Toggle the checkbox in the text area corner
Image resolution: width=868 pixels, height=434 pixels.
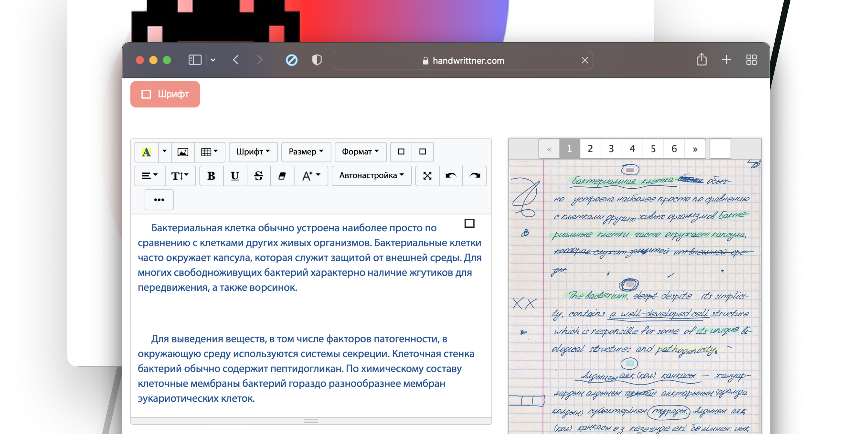469,223
